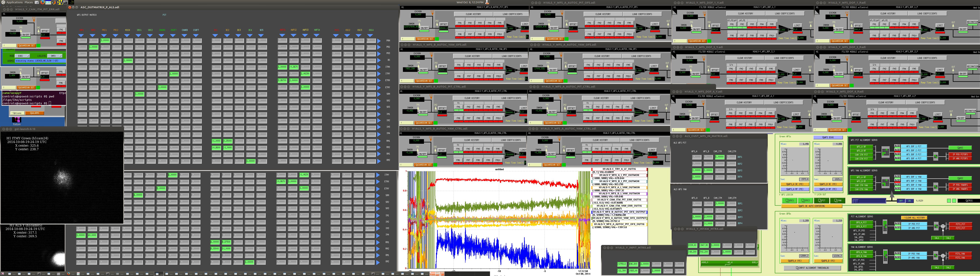Open the WFS BIAS related display menu
980x276 pixels.
coord(828,137)
